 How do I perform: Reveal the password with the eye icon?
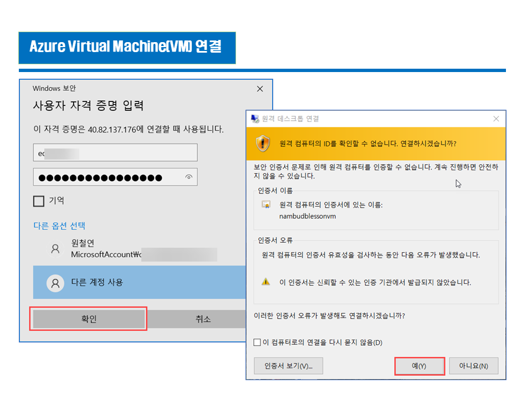pos(188,177)
